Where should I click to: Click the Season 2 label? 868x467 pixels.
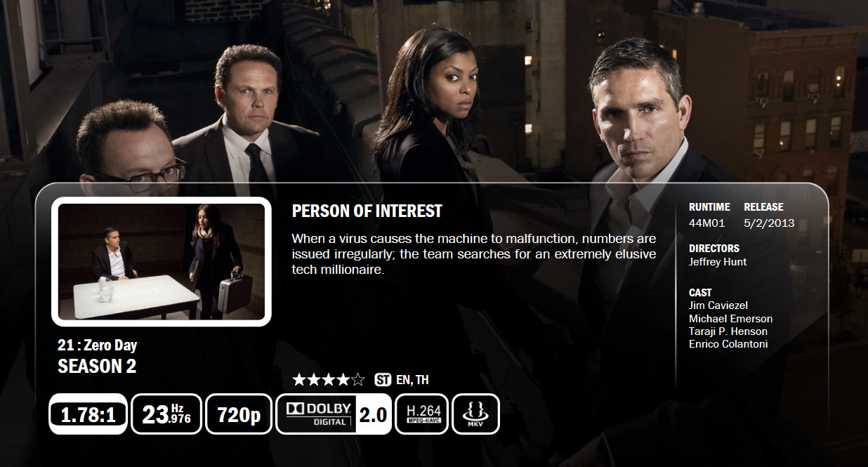pyautogui.click(x=97, y=366)
